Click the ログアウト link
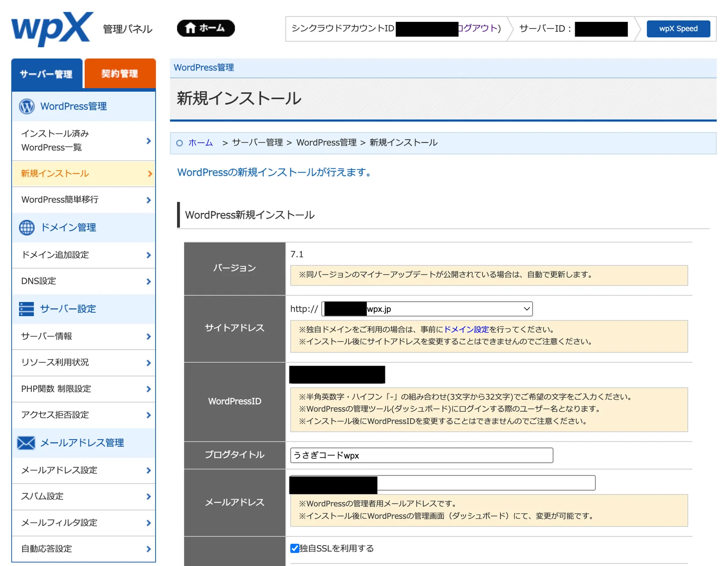Screen dimensions: 728x566 pos(477,28)
